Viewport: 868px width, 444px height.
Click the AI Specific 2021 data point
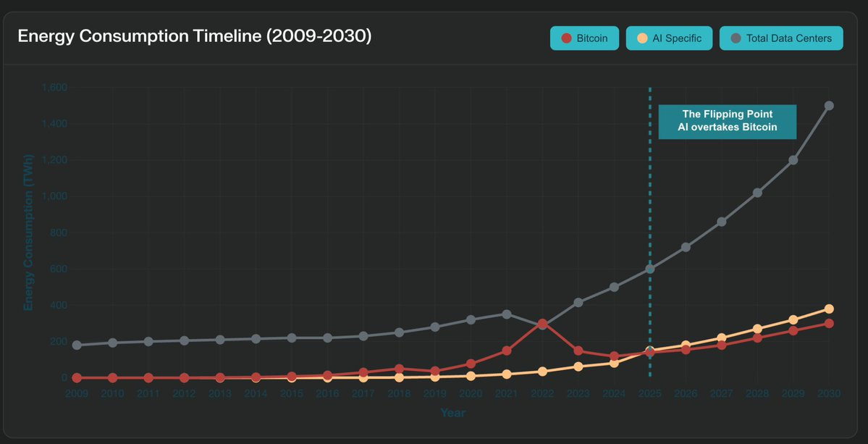pyautogui.click(x=507, y=374)
